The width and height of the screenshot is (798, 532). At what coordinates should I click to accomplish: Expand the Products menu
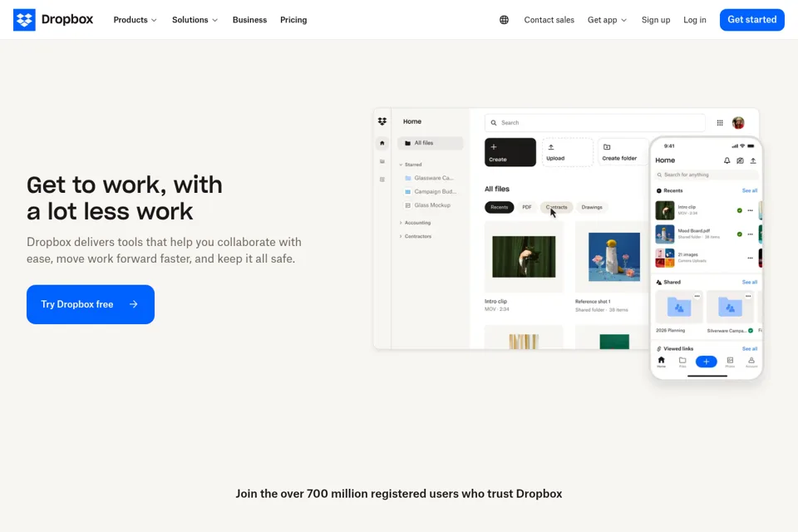pos(135,20)
